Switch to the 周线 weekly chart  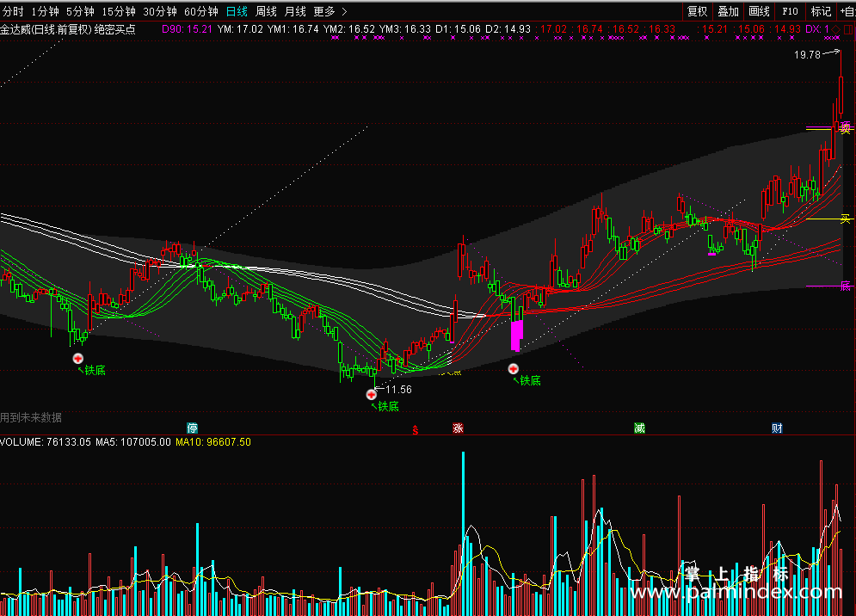[x=266, y=11]
